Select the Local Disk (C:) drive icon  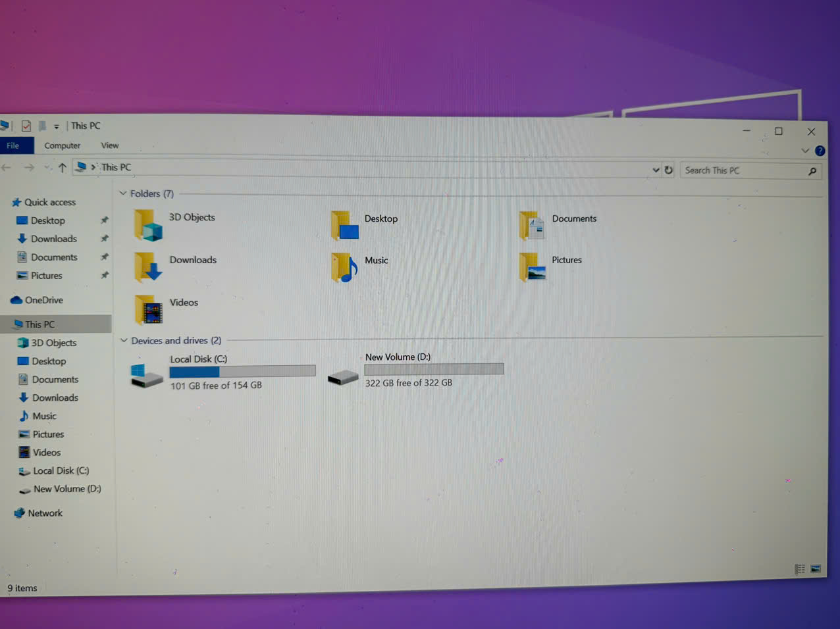pos(147,375)
